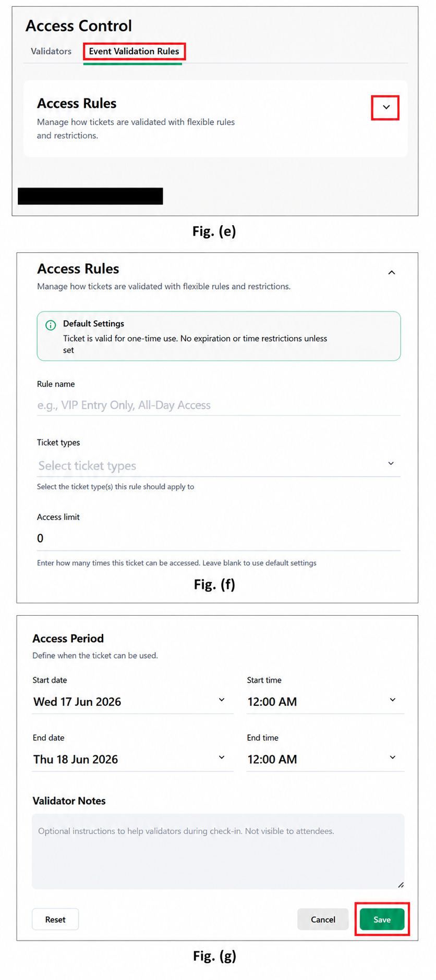436x980 pixels.
Task: Open the Select ticket types dropdown
Action: pyautogui.click(x=219, y=465)
